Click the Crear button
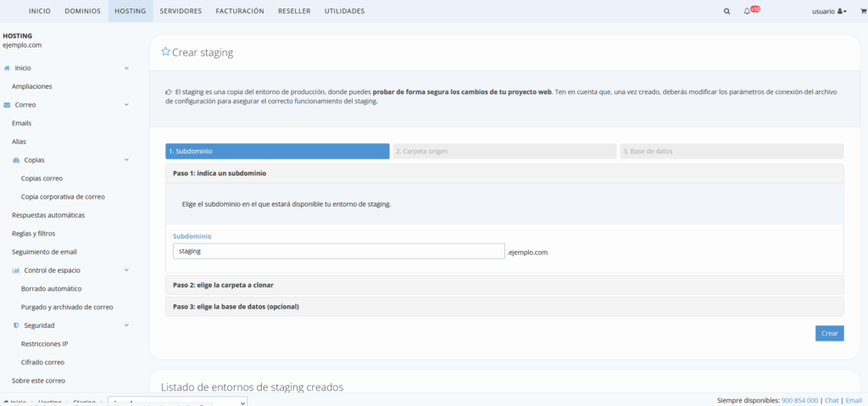 pos(829,333)
